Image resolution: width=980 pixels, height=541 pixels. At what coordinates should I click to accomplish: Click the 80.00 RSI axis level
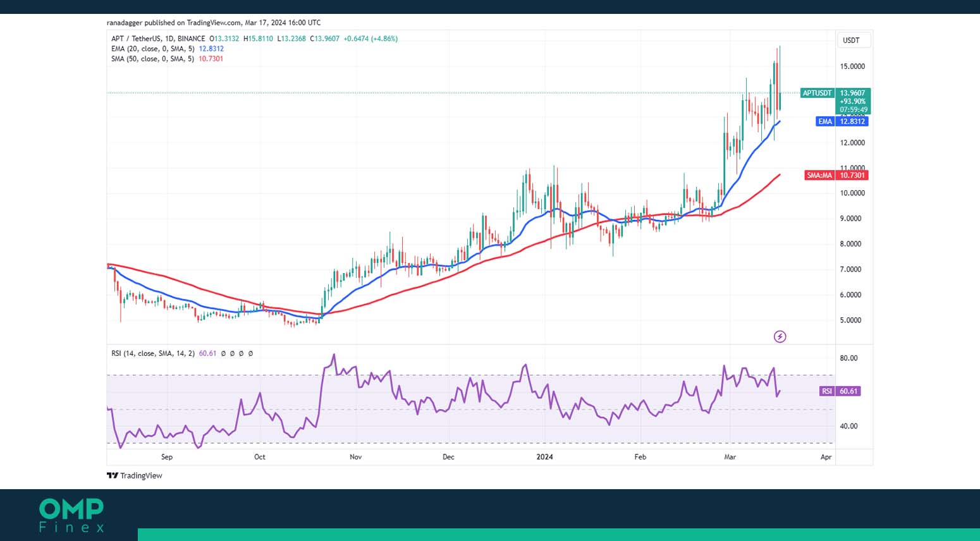coord(848,358)
